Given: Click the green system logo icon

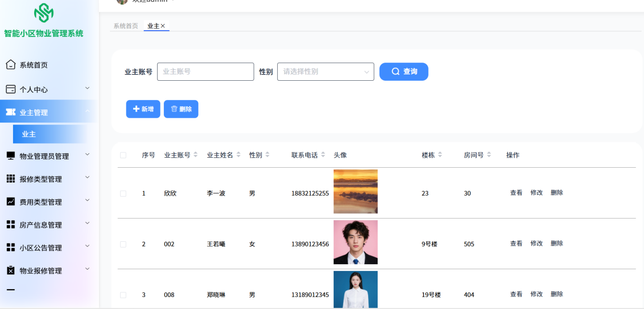Looking at the screenshot, I should (44, 13).
